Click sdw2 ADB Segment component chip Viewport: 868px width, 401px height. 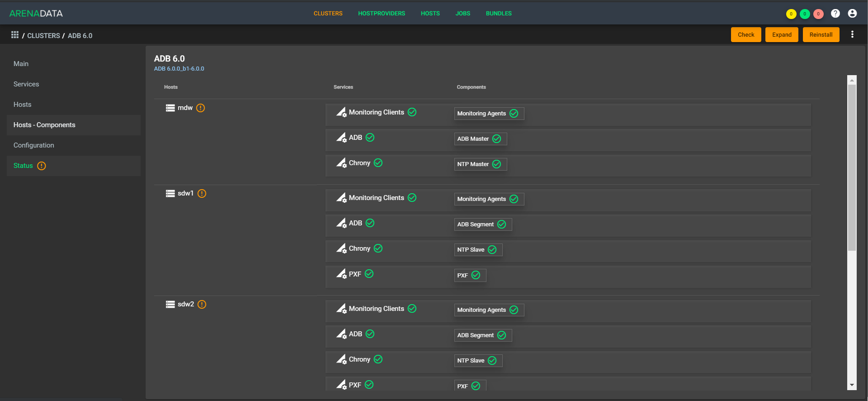(483, 335)
